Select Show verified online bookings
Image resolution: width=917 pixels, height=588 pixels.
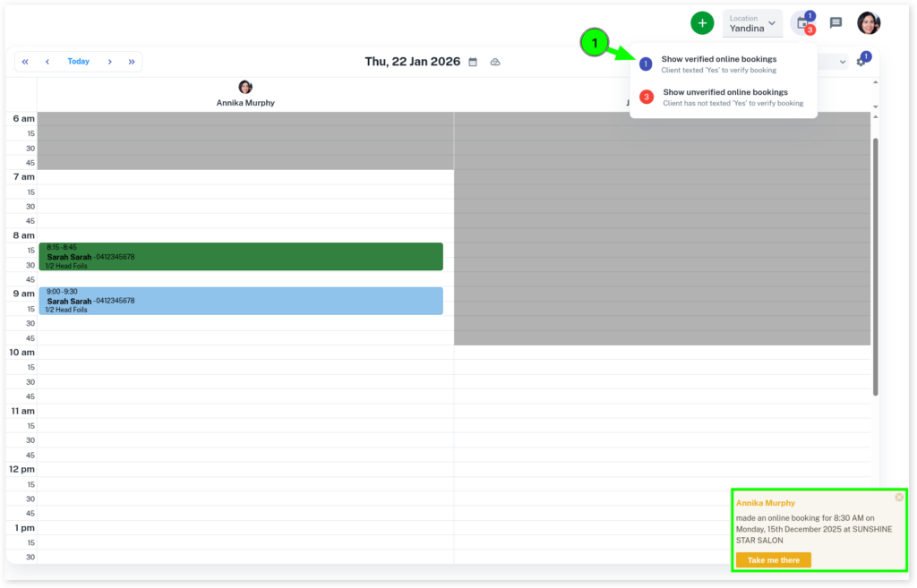point(718,64)
